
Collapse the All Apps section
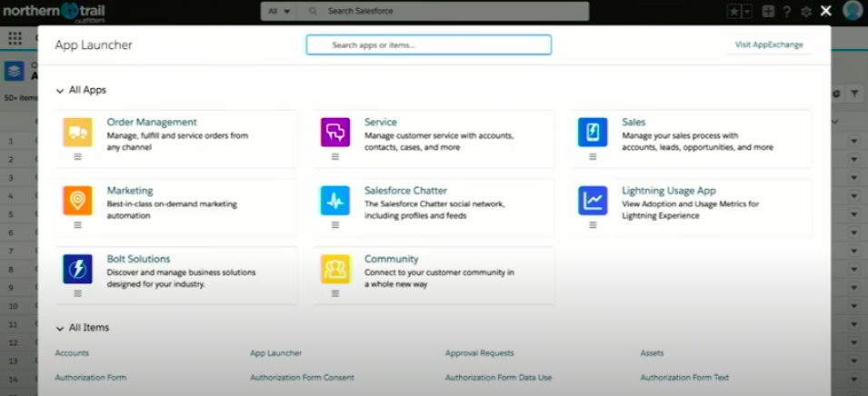60,91
